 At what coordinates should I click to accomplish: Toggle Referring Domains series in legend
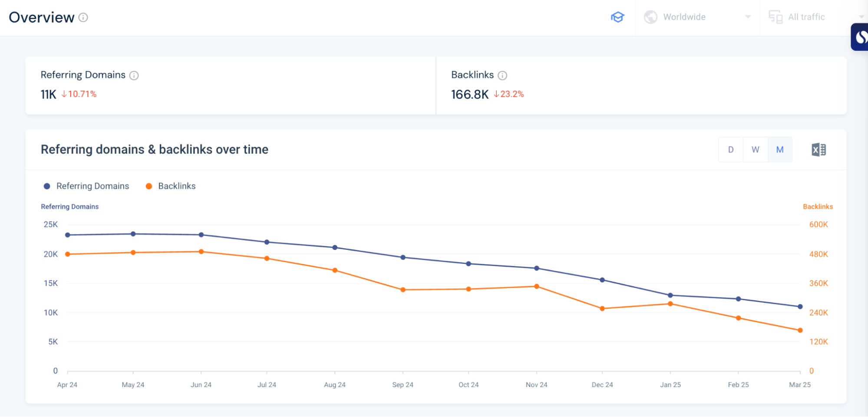pos(86,186)
